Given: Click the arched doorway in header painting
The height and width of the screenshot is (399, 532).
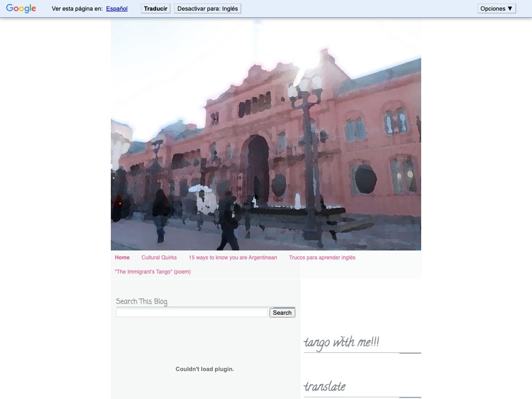Looking at the screenshot, I should click(258, 168).
